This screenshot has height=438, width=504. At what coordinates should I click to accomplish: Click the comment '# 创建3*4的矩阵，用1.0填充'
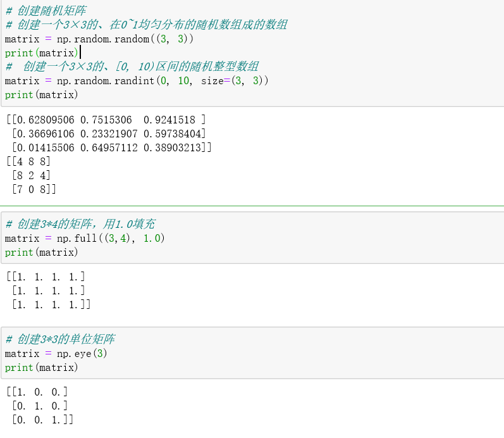[x=80, y=224]
